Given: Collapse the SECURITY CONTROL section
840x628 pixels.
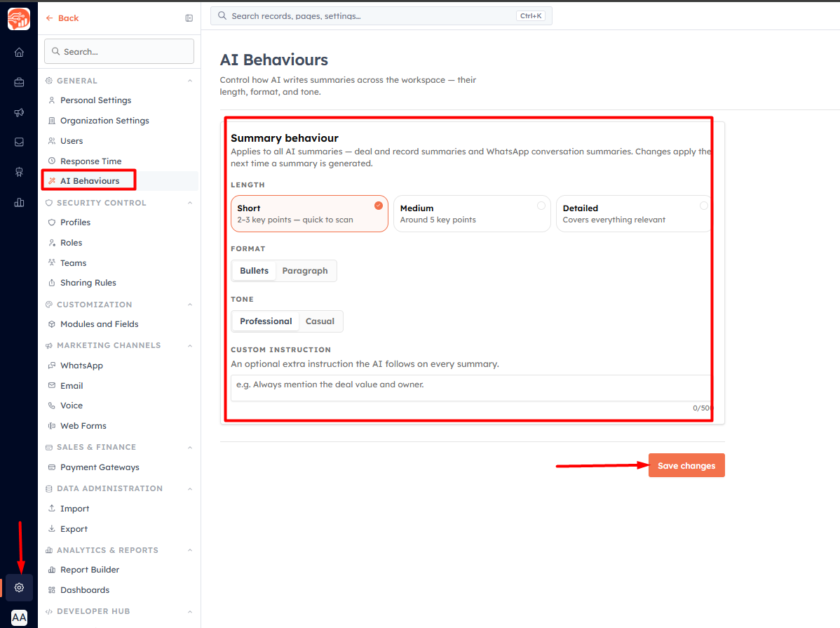Looking at the screenshot, I should [x=190, y=203].
